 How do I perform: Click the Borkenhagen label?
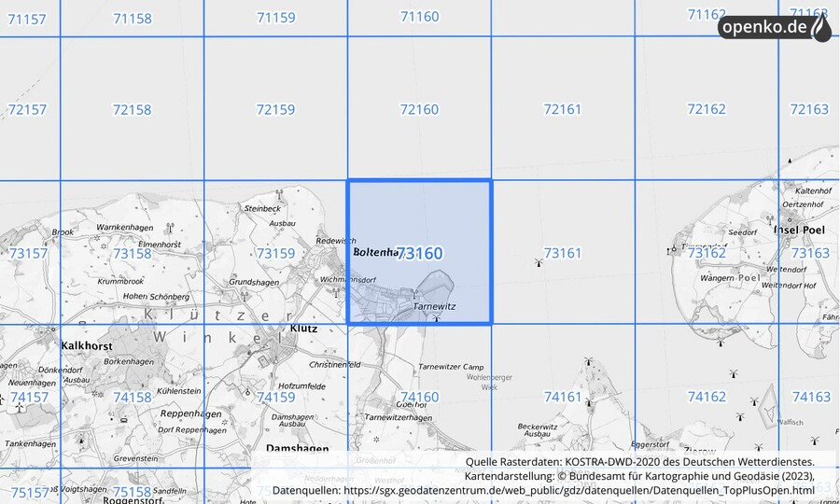pyautogui.click(x=129, y=361)
